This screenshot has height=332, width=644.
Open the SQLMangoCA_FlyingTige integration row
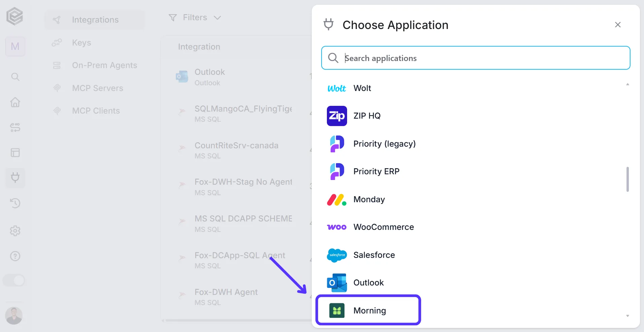point(236,114)
